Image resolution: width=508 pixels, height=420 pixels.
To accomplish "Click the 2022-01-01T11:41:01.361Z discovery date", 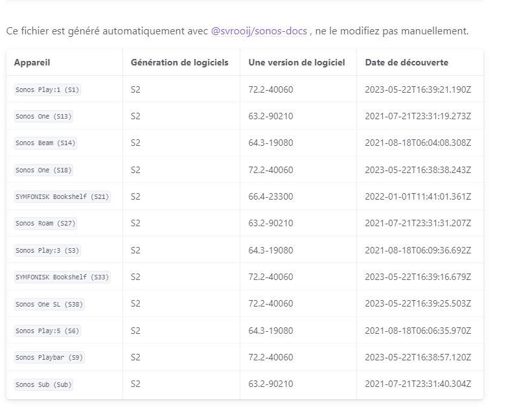I will [x=418, y=196].
